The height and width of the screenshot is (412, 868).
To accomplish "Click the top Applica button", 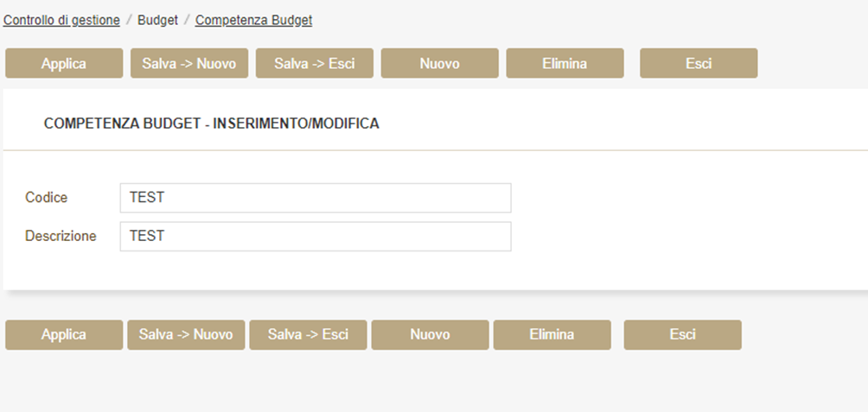I will [x=64, y=63].
